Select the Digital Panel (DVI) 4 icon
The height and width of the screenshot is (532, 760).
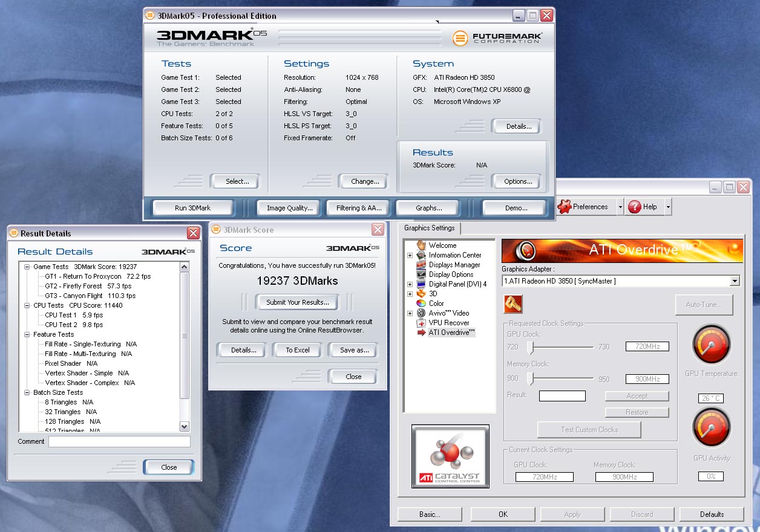pos(421,284)
